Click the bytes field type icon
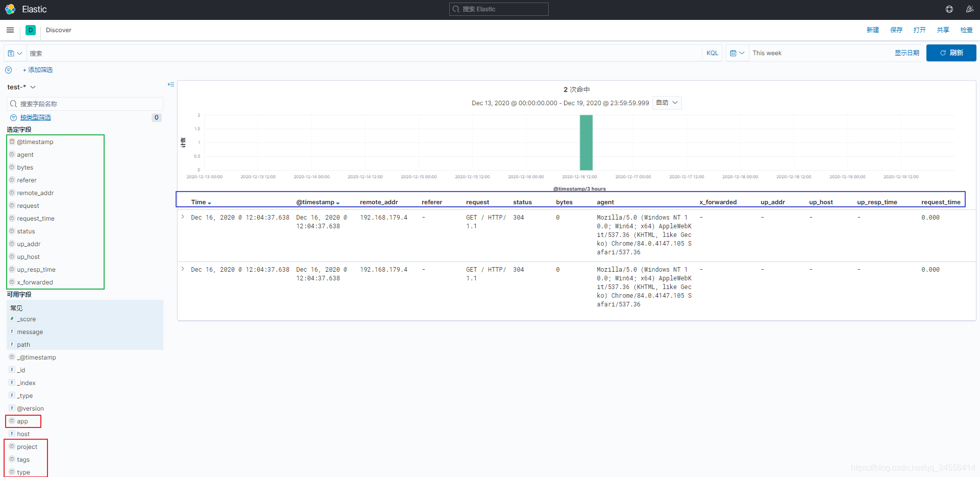The image size is (980, 477). click(12, 167)
